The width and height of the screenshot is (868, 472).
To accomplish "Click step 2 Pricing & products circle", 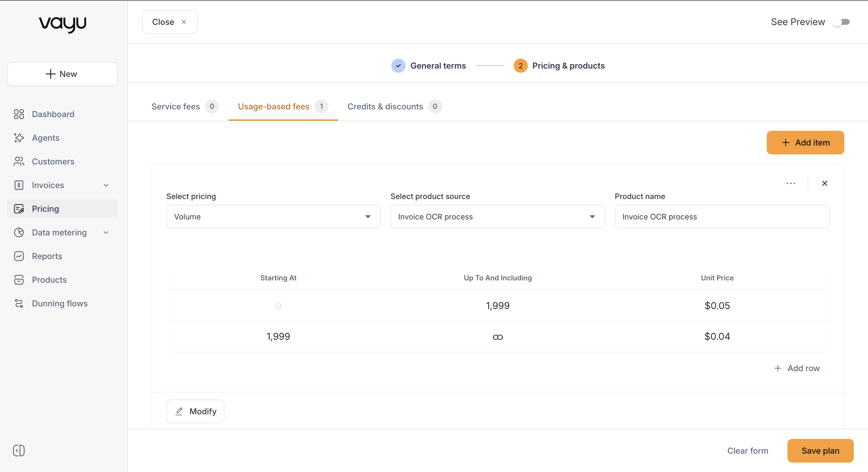I will coord(520,66).
